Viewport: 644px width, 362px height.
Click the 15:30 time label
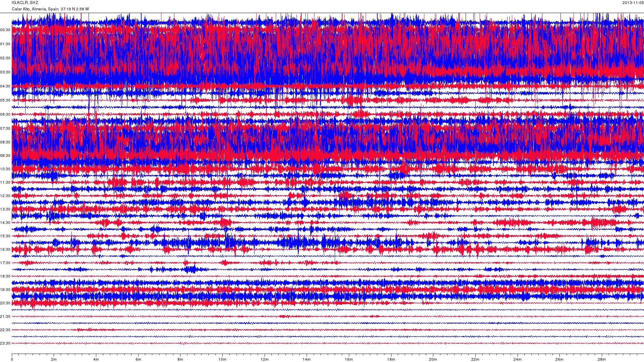(5, 236)
